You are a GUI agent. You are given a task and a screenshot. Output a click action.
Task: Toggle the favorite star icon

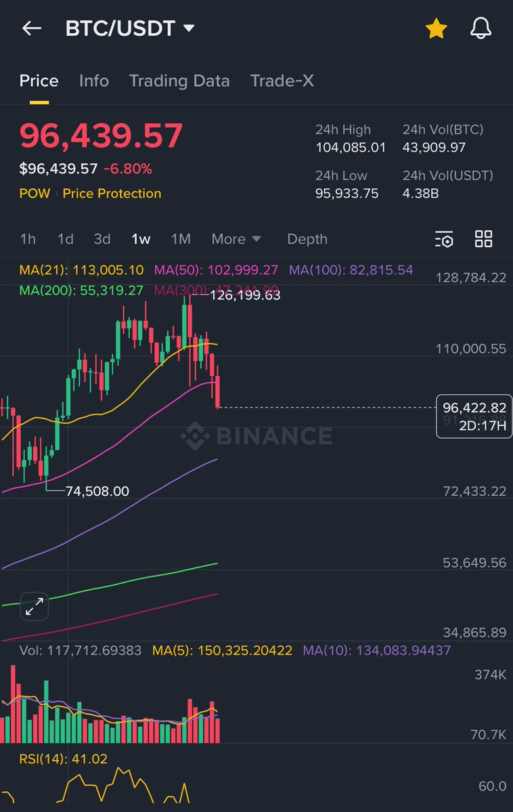[x=436, y=28]
